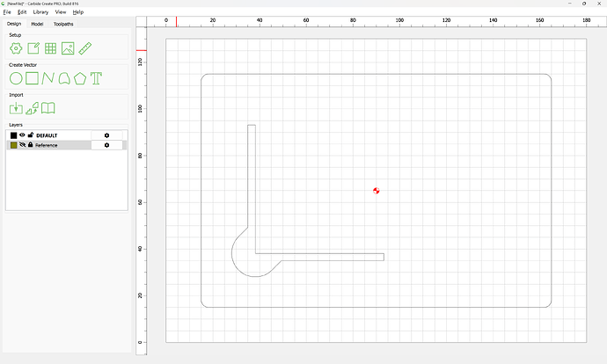This screenshot has height=364, width=607.
Task: Click the background image icon in Setup
Action: (68, 48)
